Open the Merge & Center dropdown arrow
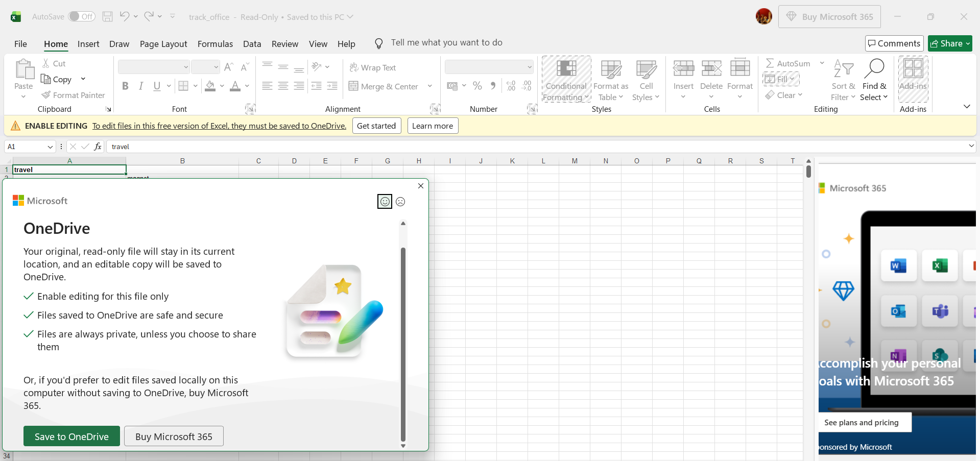 (x=430, y=86)
